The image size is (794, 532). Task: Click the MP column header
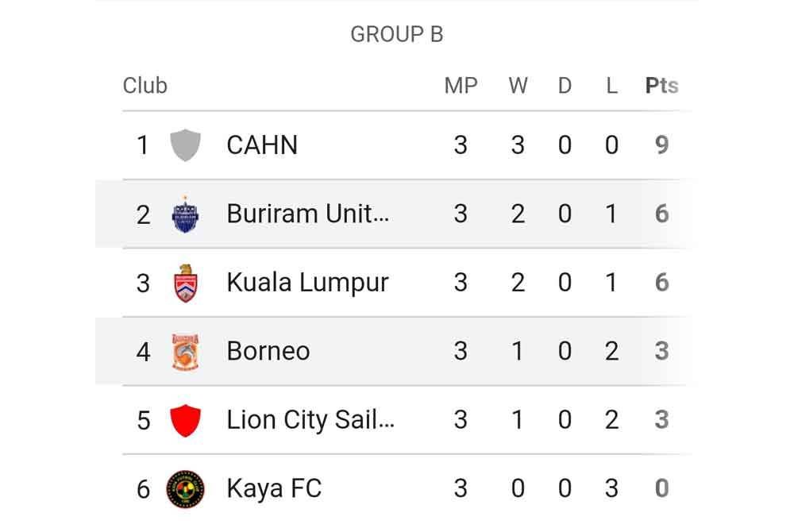pos(461,86)
